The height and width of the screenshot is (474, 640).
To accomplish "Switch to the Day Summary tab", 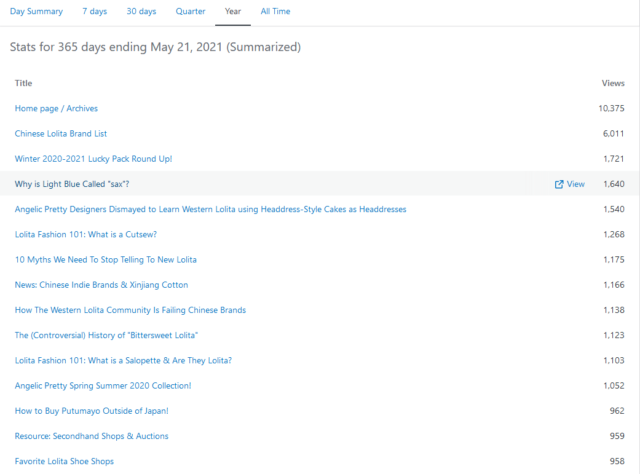I will point(37,11).
